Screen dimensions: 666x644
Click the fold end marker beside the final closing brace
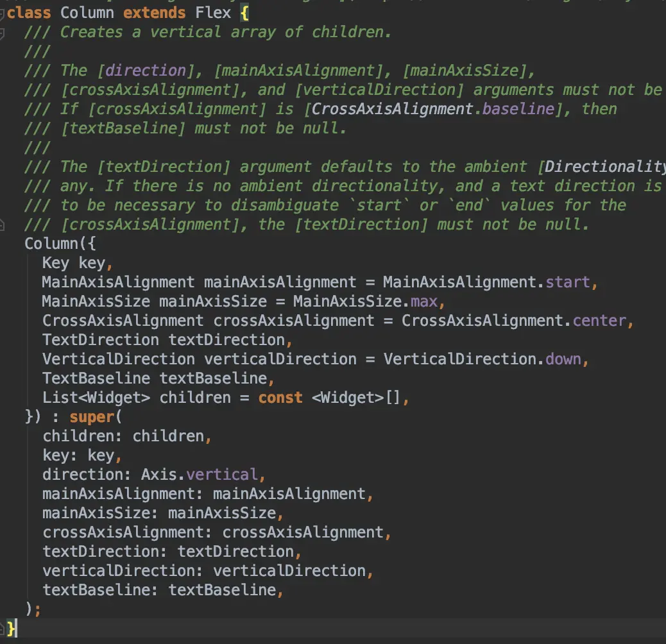pos(2,629)
